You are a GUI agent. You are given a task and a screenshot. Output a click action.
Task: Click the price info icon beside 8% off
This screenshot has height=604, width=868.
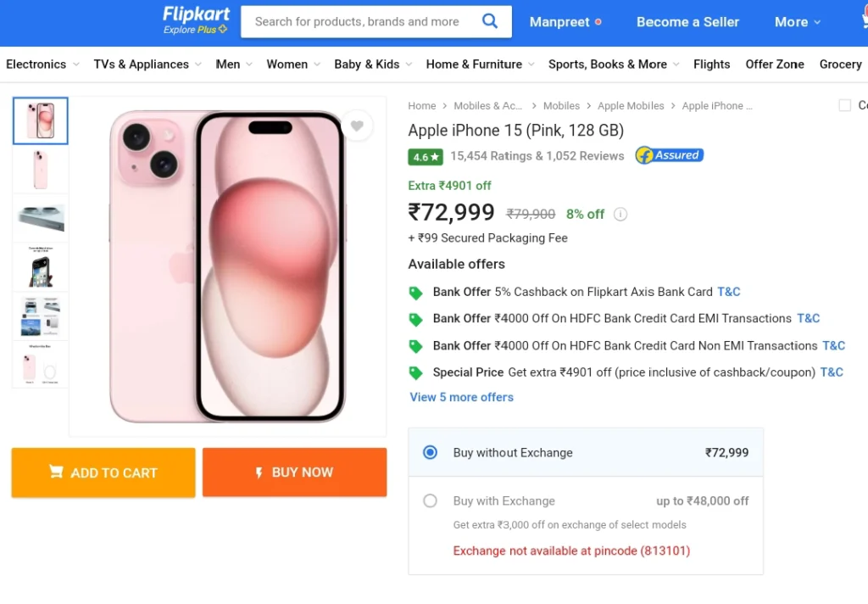(x=620, y=214)
